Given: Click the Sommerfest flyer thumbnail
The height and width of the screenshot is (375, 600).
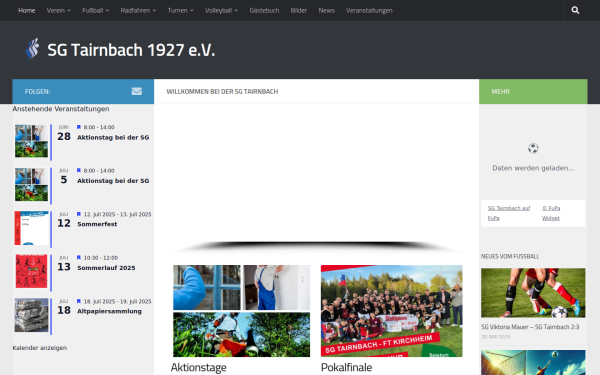Looking at the screenshot, I should coord(31,228).
